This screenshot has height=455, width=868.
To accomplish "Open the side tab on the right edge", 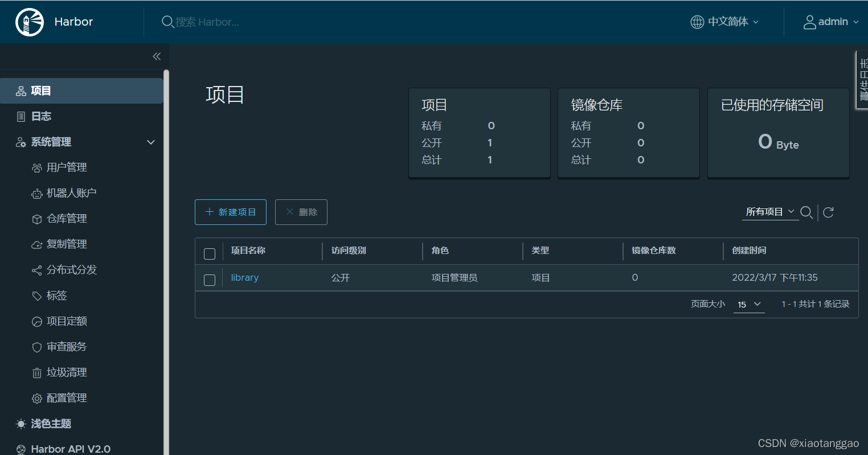I will [x=862, y=80].
